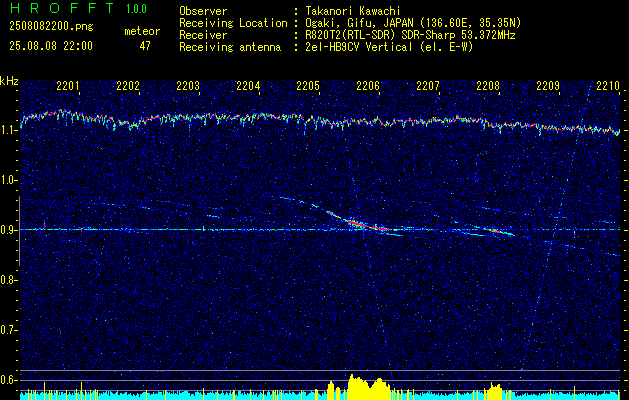Click the Receiving Location label
The height and width of the screenshot is (400, 629).
pos(233,23)
